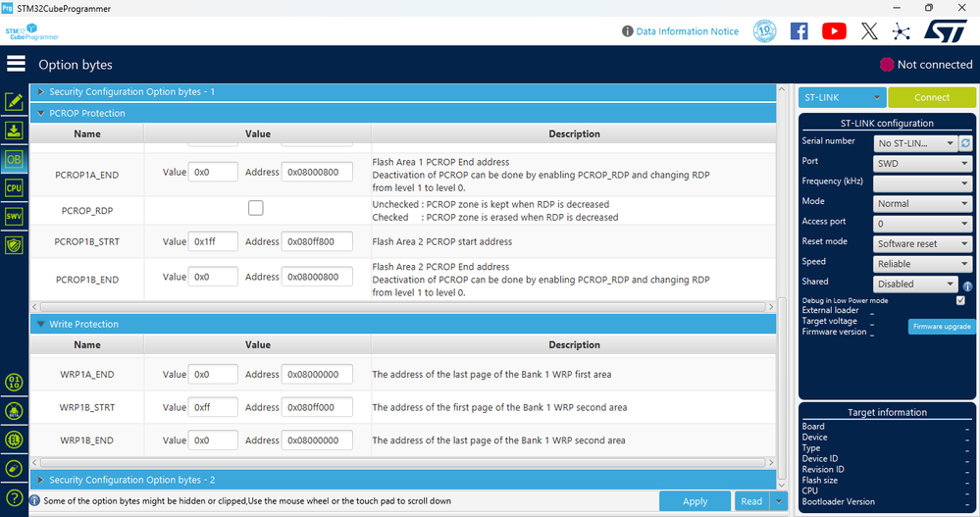Image resolution: width=980 pixels, height=517 pixels.
Task: Click the PCROP1A_END Address field
Action: tap(317, 172)
